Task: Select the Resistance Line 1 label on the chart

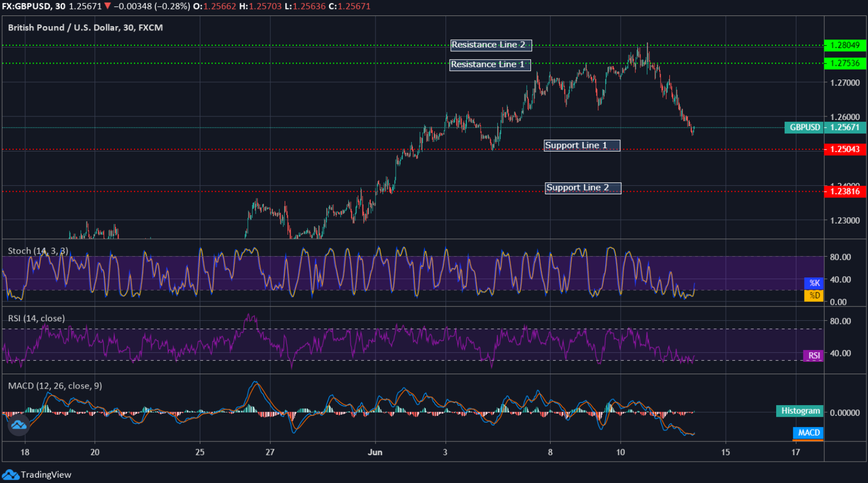Action: tap(489, 65)
